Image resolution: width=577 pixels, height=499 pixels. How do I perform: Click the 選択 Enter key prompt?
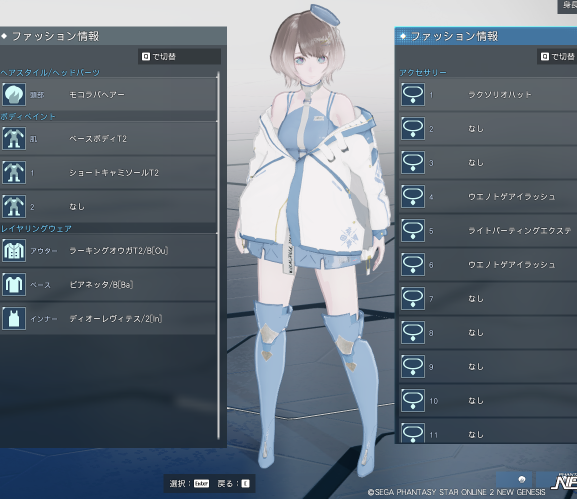pyautogui.click(x=189, y=484)
